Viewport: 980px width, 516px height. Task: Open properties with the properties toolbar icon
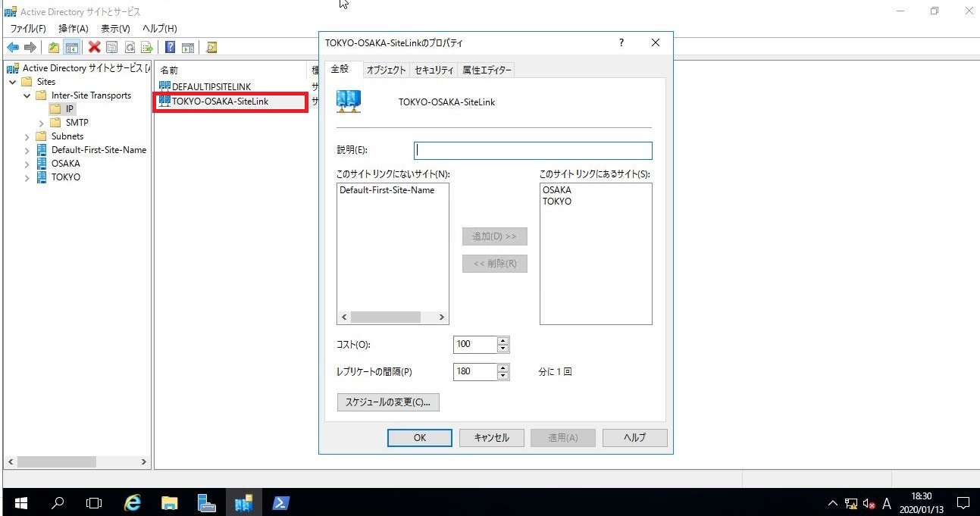(111, 47)
